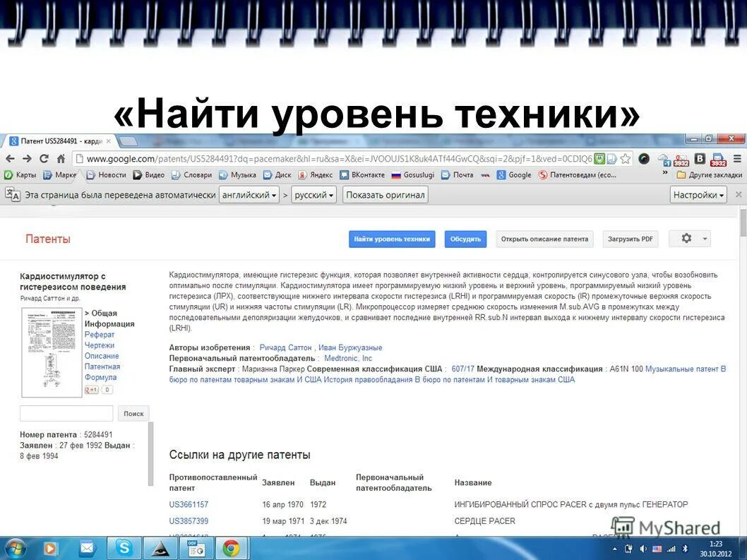Image resolution: width=747 pixels, height=560 pixels.
Task: Open the mail notifier extension showing 3932
Action: click(681, 159)
